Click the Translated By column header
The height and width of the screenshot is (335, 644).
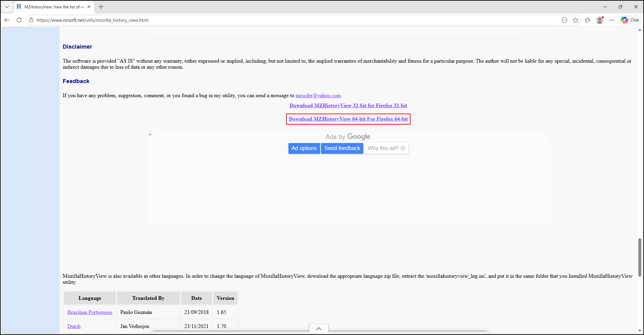click(x=148, y=298)
